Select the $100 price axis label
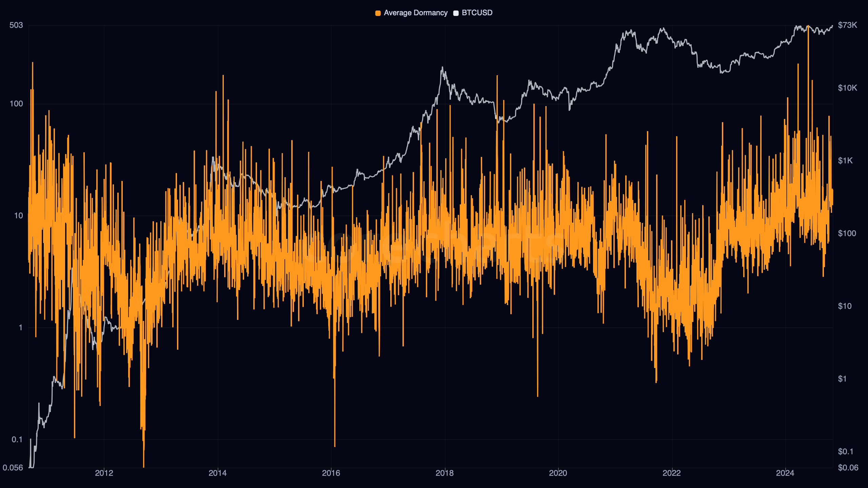Viewport: 868px width, 488px height. point(847,233)
